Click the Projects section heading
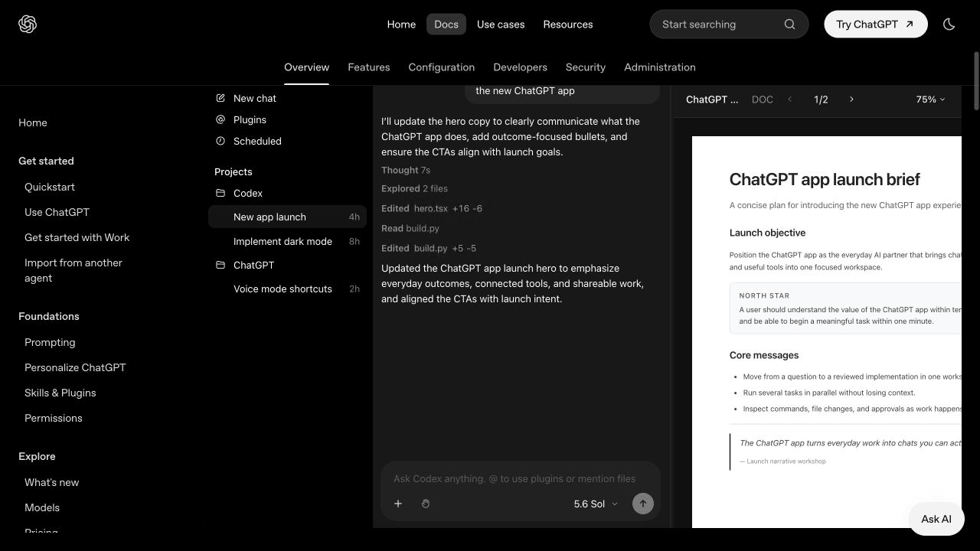The height and width of the screenshot is (551, 980). [x=234, y=171]
